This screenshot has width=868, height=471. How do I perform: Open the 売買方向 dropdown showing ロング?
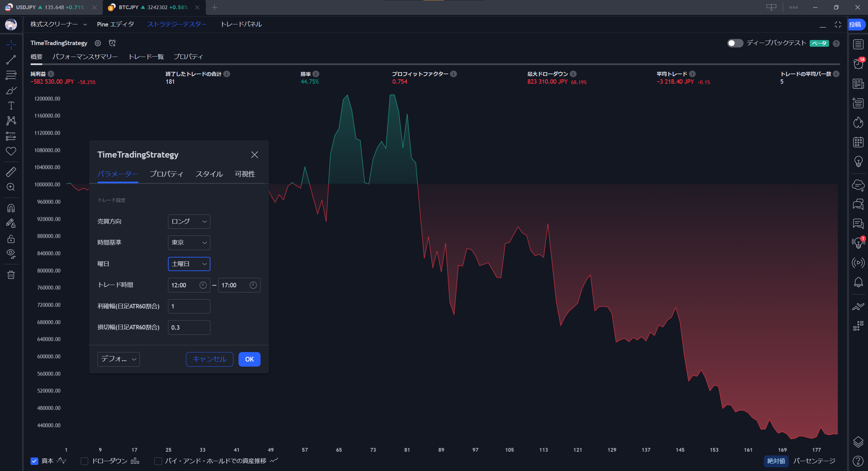pyautogui.click(x=189, y=222)
